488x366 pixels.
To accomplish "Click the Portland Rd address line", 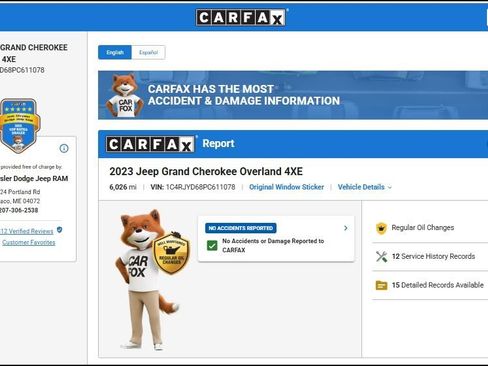I will point(20,192).
